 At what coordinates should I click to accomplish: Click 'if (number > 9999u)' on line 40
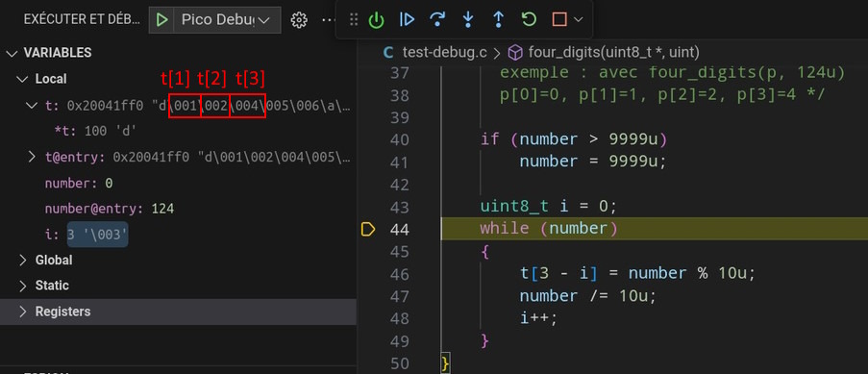tap(573, 139)
